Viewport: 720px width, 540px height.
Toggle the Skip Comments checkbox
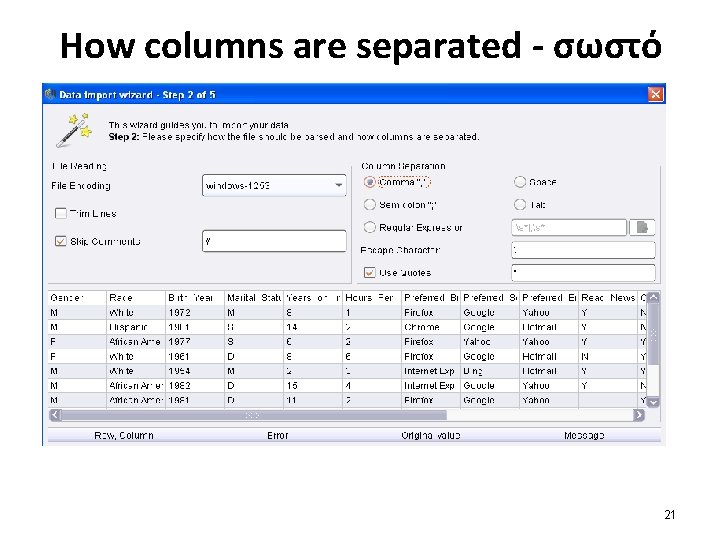pyautogui.click(x=61, y=241)
